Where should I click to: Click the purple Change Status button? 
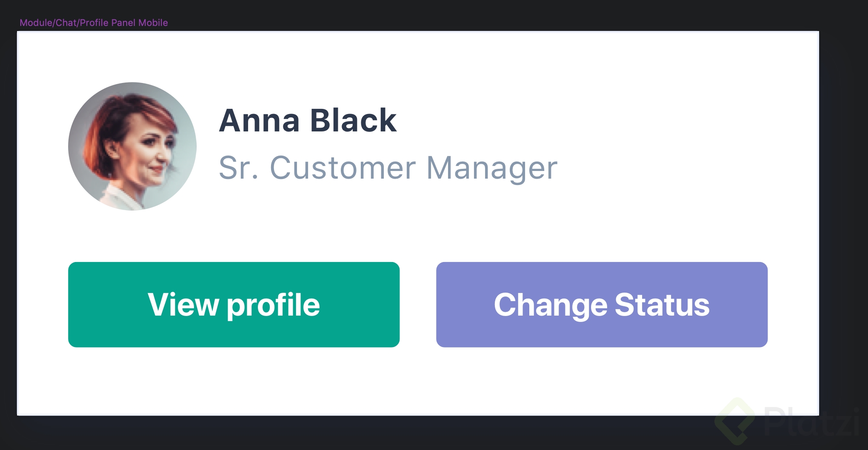(602, 305)
